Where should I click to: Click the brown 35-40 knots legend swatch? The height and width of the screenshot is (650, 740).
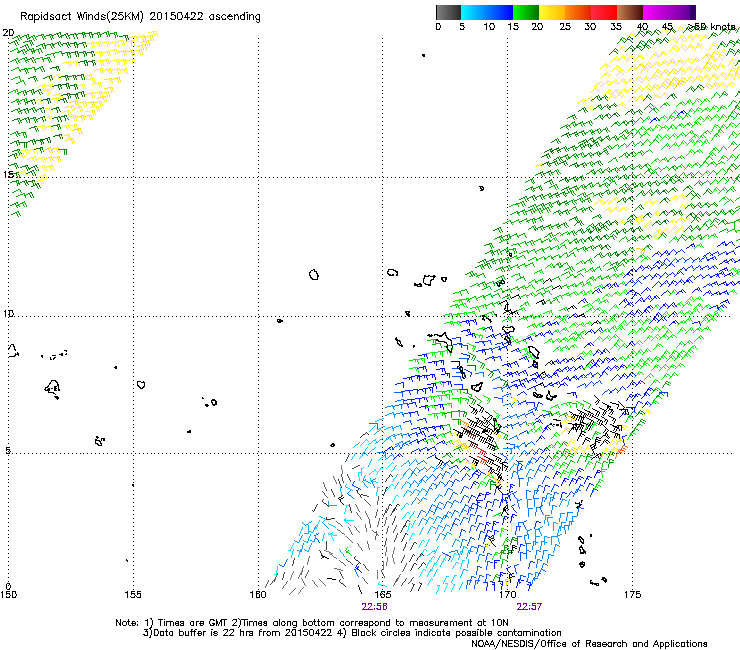coord(630,12)
